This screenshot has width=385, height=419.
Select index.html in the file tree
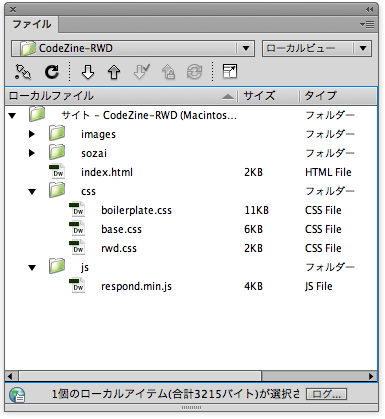point(107,172)
